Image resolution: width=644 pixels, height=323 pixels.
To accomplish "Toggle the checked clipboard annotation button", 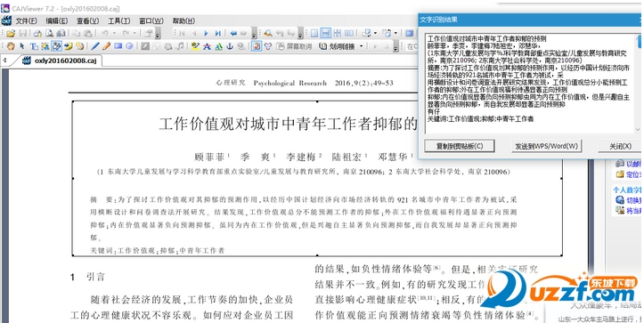I will [257, 46].
